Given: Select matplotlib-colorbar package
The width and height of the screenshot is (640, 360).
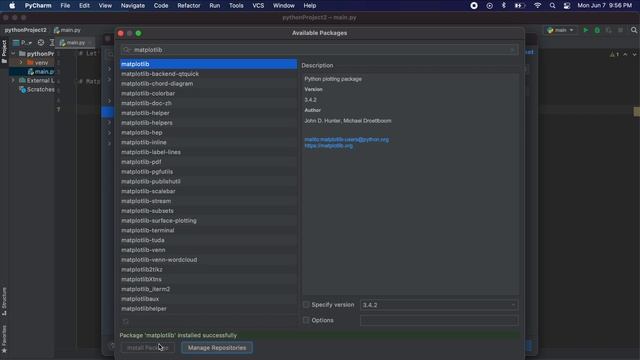Looking at the screenshot, I should tap(209, 93).
